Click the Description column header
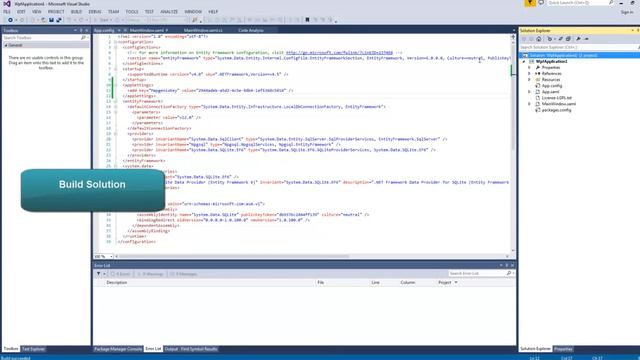Image resolution: width=640 pixels, height=360 pixels. tap(117, 282)
